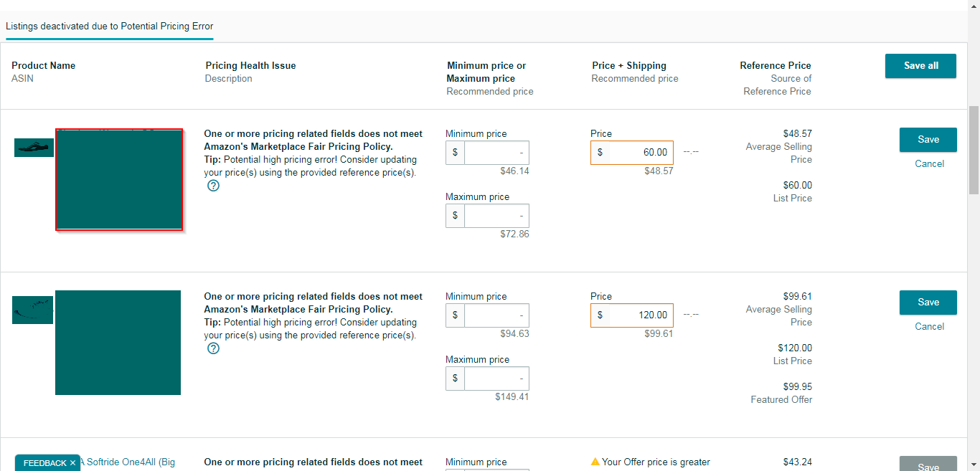Open the second listing's product thumbnail
This screenshot has width=980, height=471.
coord(32,310)
